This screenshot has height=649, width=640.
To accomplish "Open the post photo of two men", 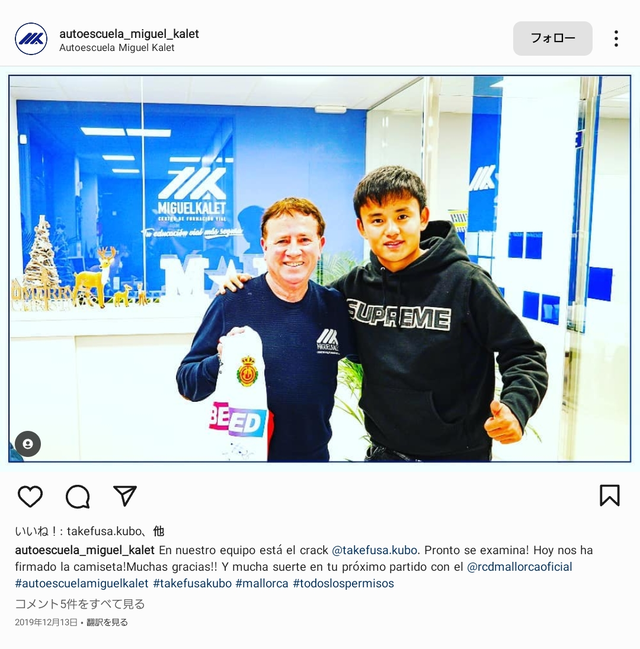I will coord(320,269).
